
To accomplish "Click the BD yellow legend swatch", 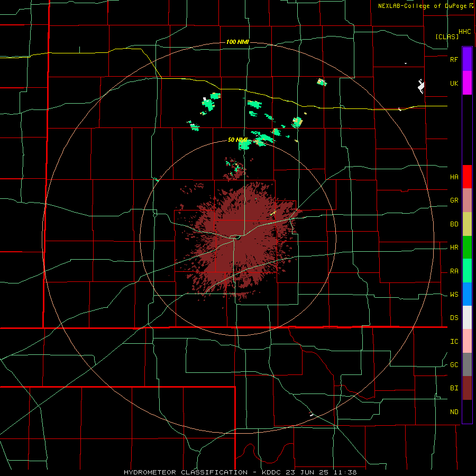I will (467, 224).
